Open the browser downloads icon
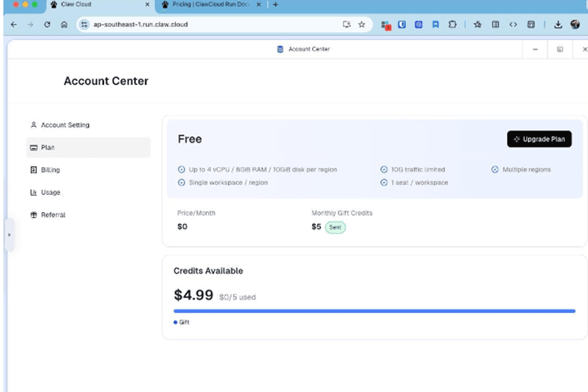The width and height of the screenshot is (588, 392). [558, 24]
